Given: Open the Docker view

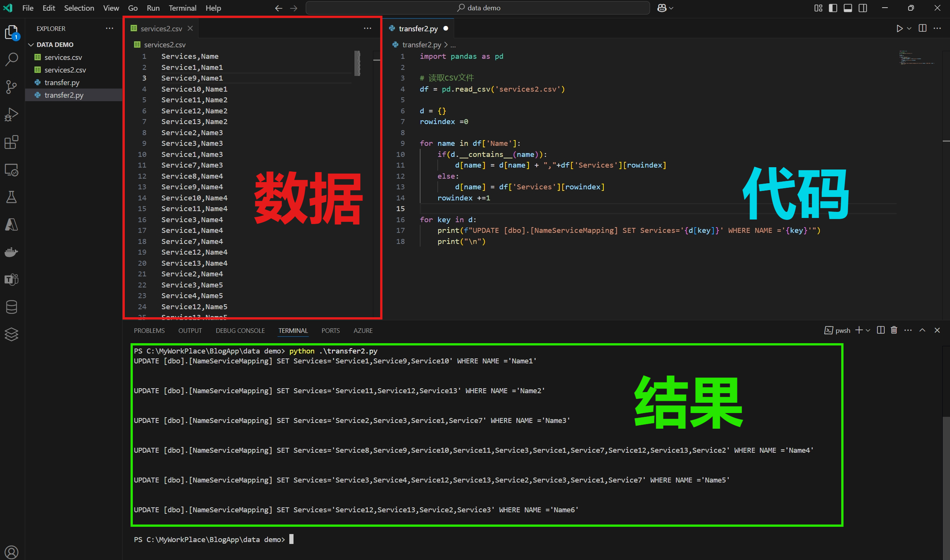Looking at the screenshot, I should point(11,252).
